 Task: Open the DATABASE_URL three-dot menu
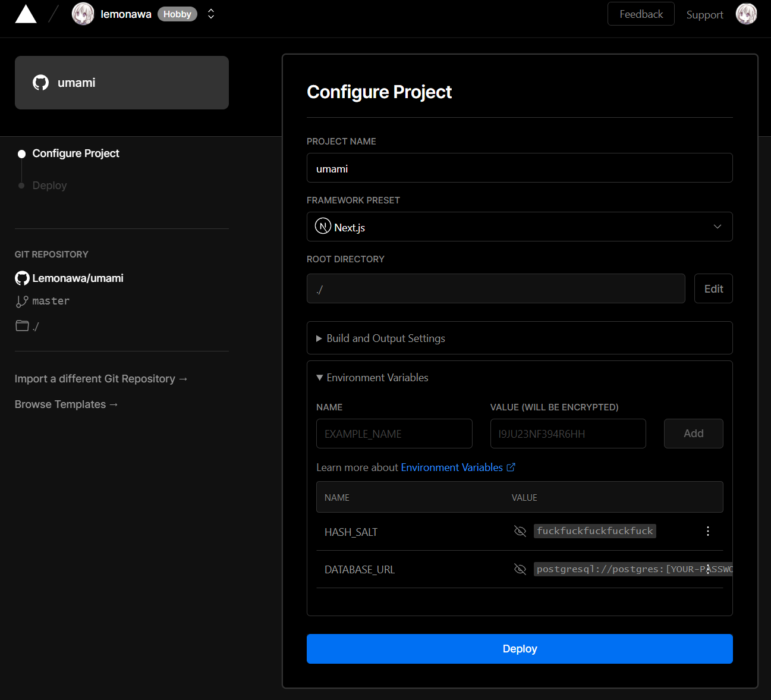tap(707, 569)
